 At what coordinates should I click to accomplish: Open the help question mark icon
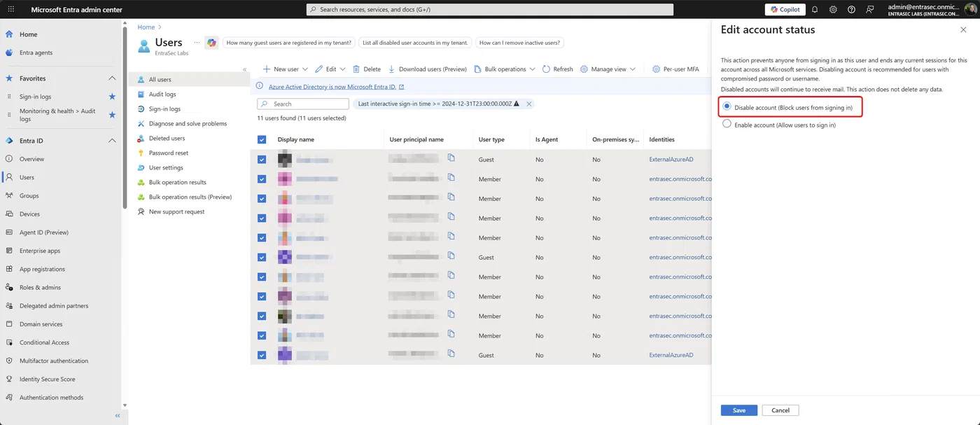click(851, 10)
